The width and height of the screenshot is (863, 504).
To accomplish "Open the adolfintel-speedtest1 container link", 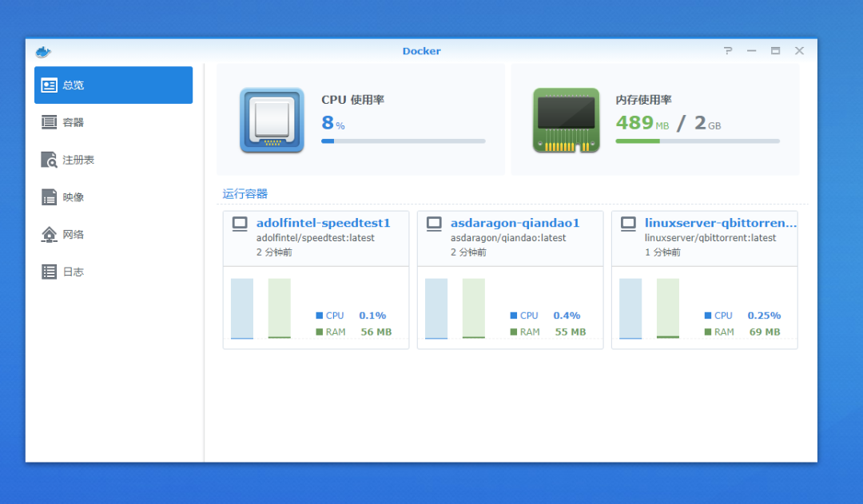I will pyautogui.click(x=323, y=223).
